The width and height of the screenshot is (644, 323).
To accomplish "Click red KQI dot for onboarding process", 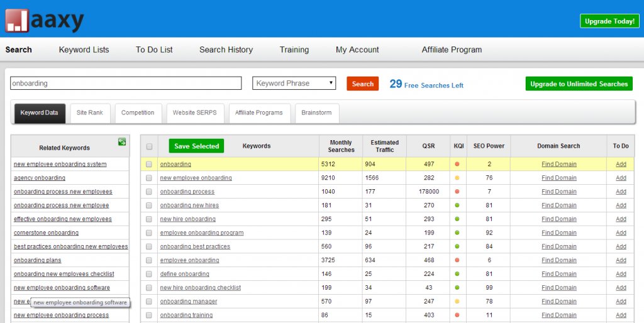I will point(457,192).
